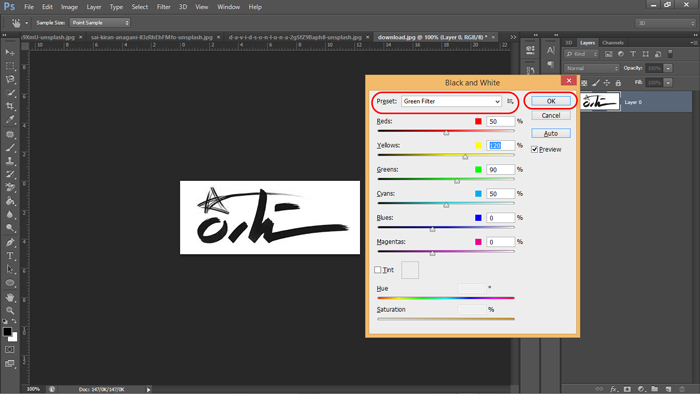Select the Eyedropper tool in toolbox

[10, 120]
